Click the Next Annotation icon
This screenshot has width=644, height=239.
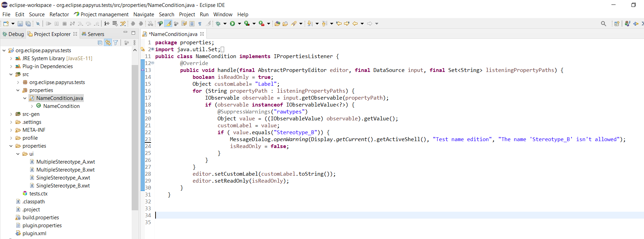310,24
